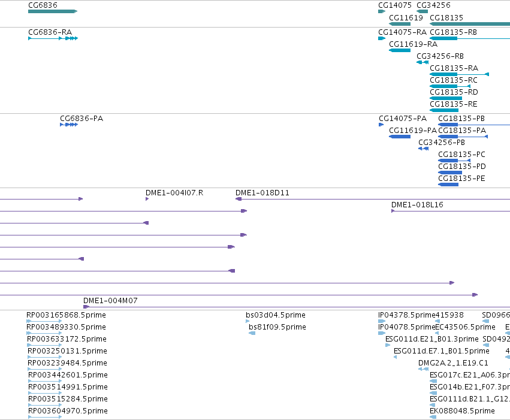Select protein CG18135-PA label
Viewport: 510px width, 420px height.
[462, 131]
